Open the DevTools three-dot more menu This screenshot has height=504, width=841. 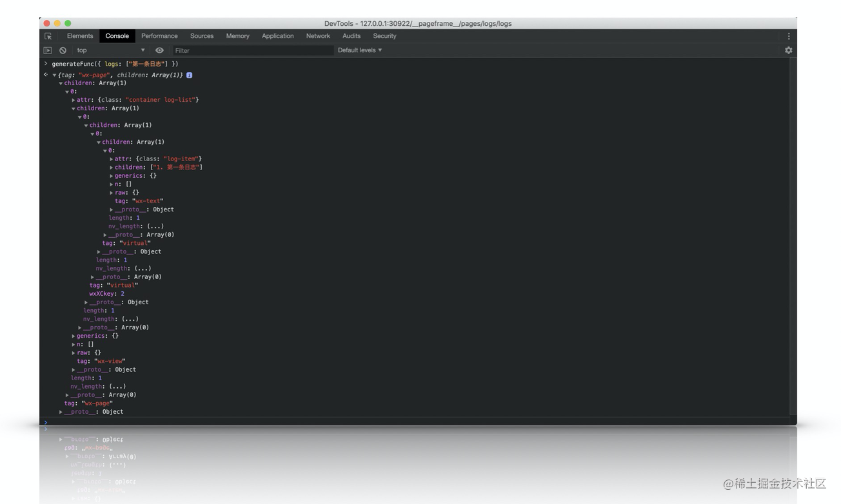click(x=788, y=36)
